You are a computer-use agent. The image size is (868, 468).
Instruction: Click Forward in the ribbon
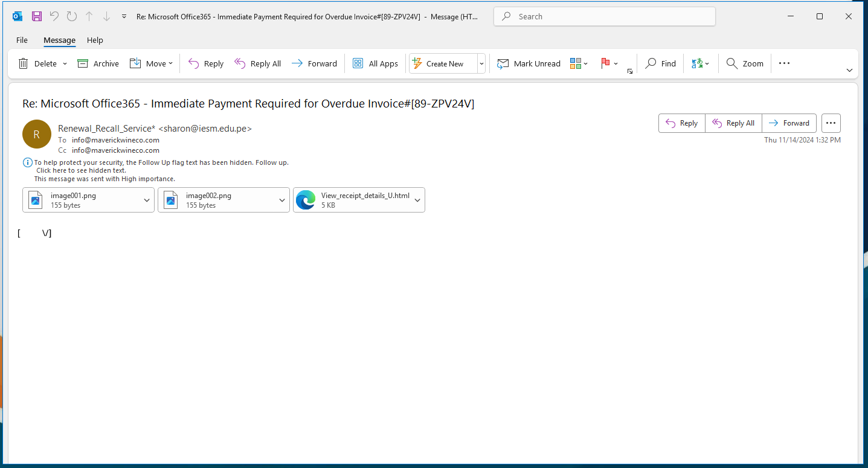[314, 63]
